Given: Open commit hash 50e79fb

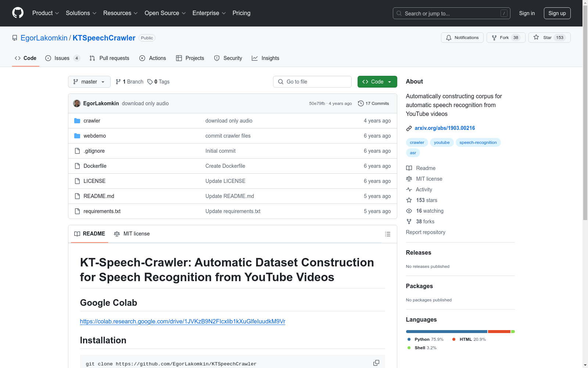Looking at the screenshot, I should point(317,103).
